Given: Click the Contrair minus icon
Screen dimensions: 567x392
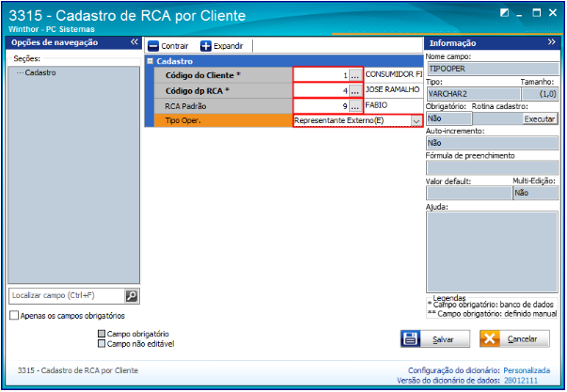Looking at the screenshot, I should pyautogui.click(x=153, y=46).
